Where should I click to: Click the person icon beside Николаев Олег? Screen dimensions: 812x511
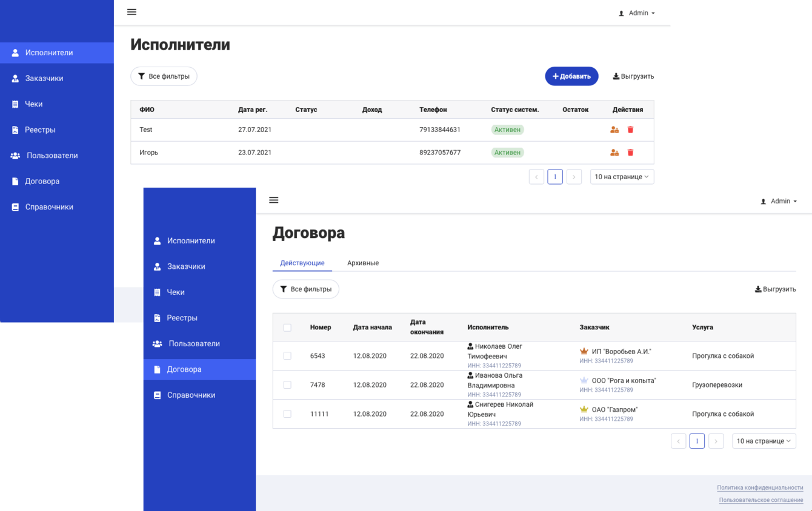[470, 346]
